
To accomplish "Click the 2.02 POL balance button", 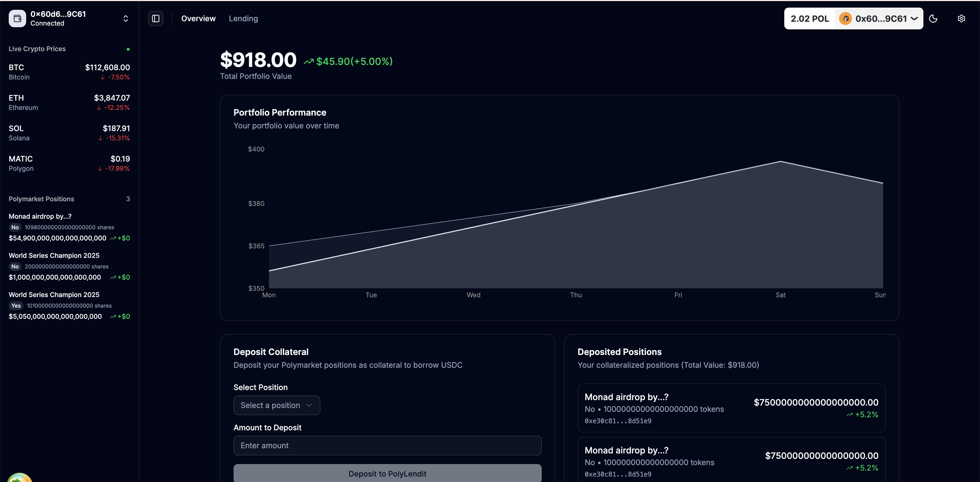I will [810, 18].
